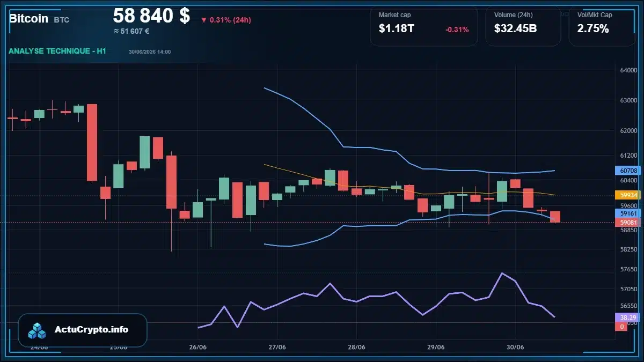Click the 57650 price axis label

[x=628, y=270]
